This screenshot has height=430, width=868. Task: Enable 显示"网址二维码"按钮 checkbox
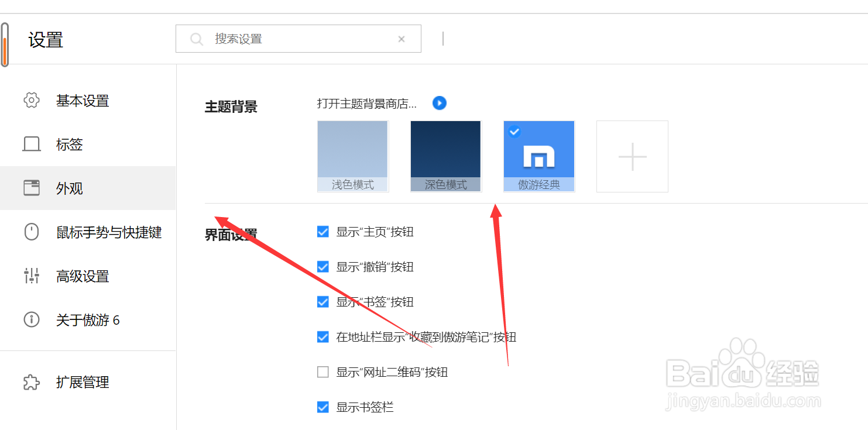coord(323,372)
